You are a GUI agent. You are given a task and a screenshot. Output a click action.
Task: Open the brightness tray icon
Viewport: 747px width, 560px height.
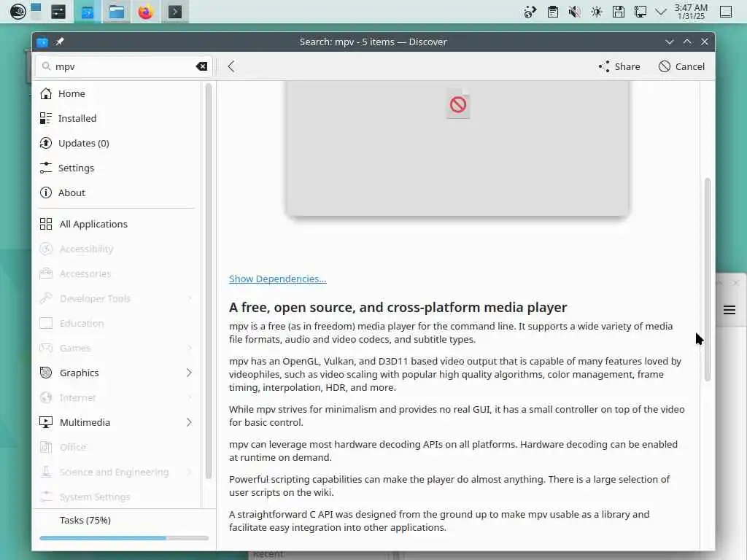597,12
